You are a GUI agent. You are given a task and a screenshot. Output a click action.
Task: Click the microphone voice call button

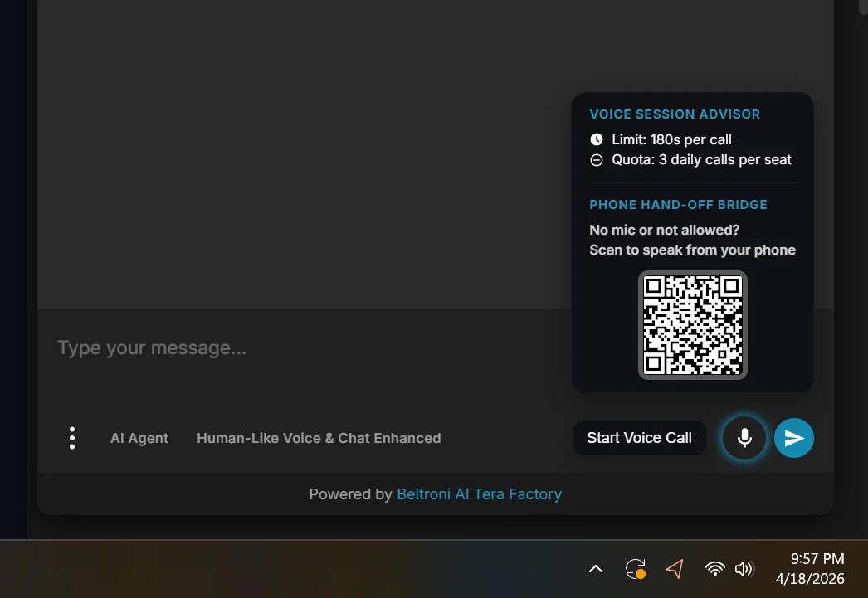(x=744, y=438)
